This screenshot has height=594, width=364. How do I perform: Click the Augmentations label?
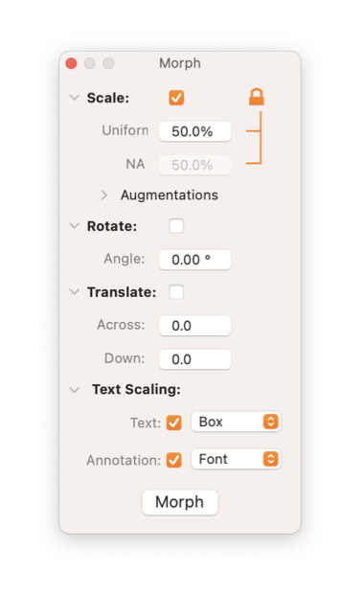(170, 195)
